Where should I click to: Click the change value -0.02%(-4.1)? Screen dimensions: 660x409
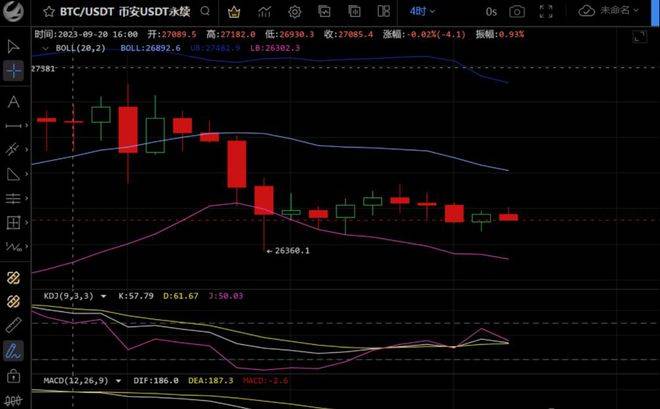[436, 35]
